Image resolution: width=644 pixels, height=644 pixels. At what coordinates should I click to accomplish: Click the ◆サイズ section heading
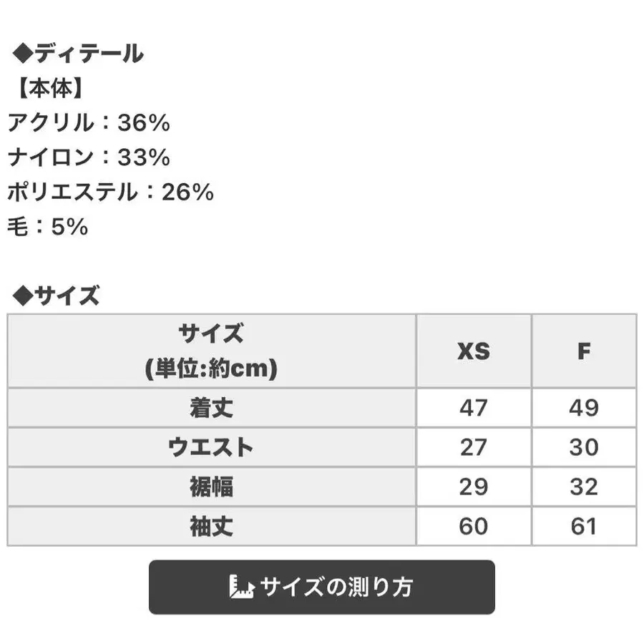56,296
